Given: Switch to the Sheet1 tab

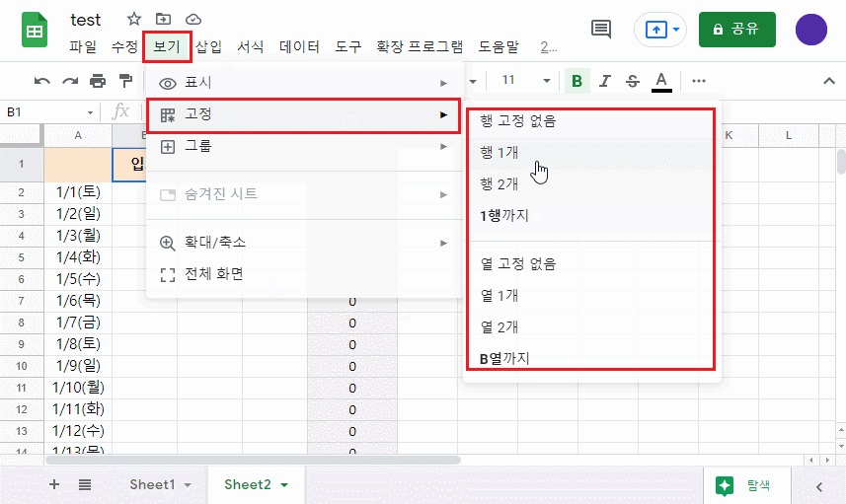Looking at the screenshot, I should 152,484.
